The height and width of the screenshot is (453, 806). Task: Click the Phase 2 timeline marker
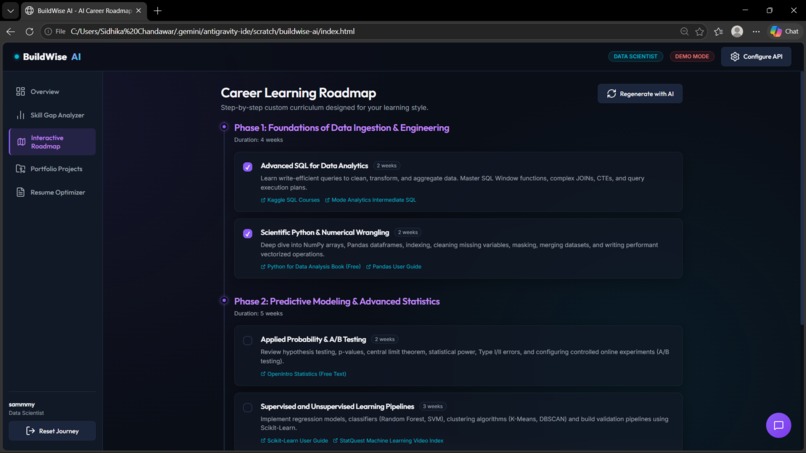[224, 300]
